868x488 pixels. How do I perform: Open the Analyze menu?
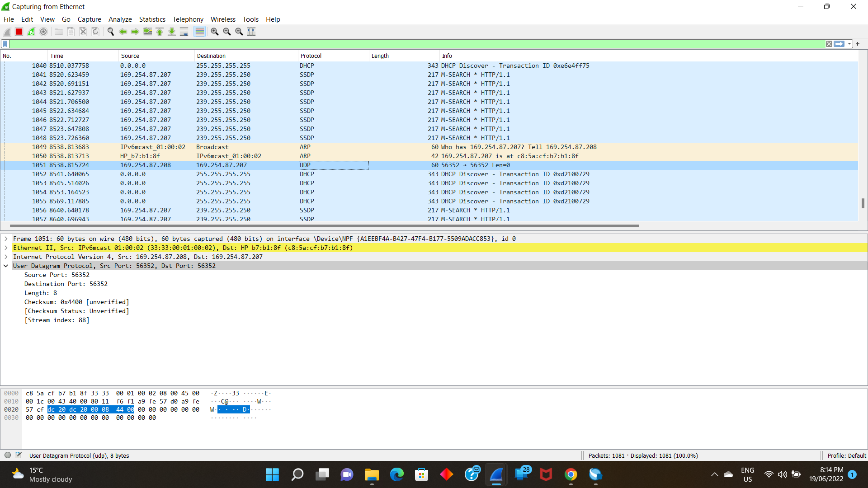coord(120,19)
